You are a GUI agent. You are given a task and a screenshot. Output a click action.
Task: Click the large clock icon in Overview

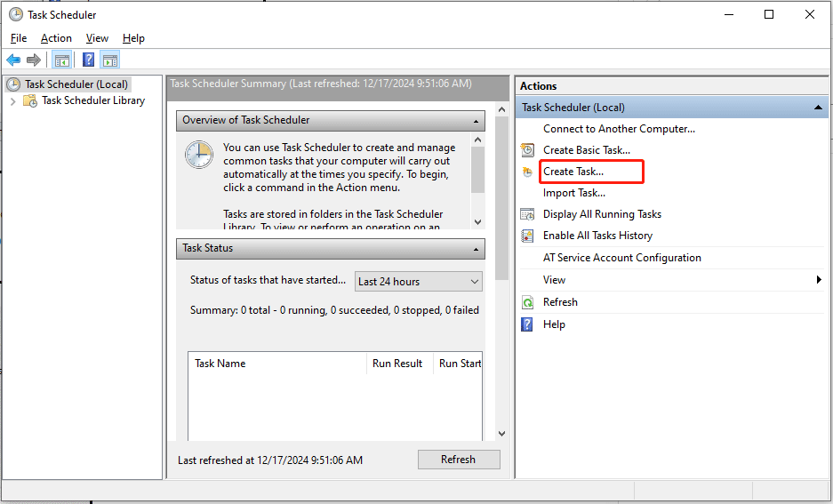[199, 155]
